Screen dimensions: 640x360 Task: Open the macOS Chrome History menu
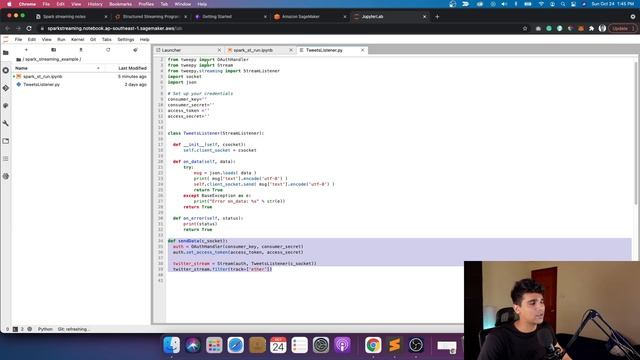tap(95, 4)
